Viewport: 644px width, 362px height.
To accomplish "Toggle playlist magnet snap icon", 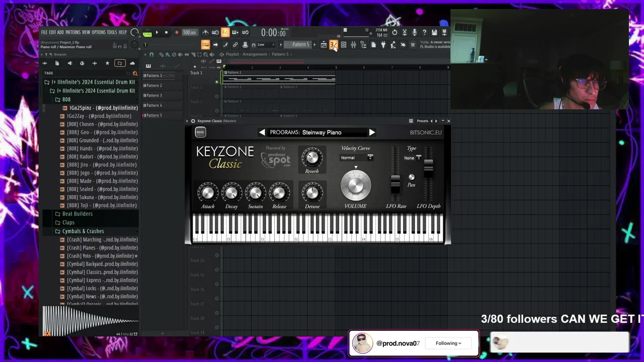I will tap(151, 55).
